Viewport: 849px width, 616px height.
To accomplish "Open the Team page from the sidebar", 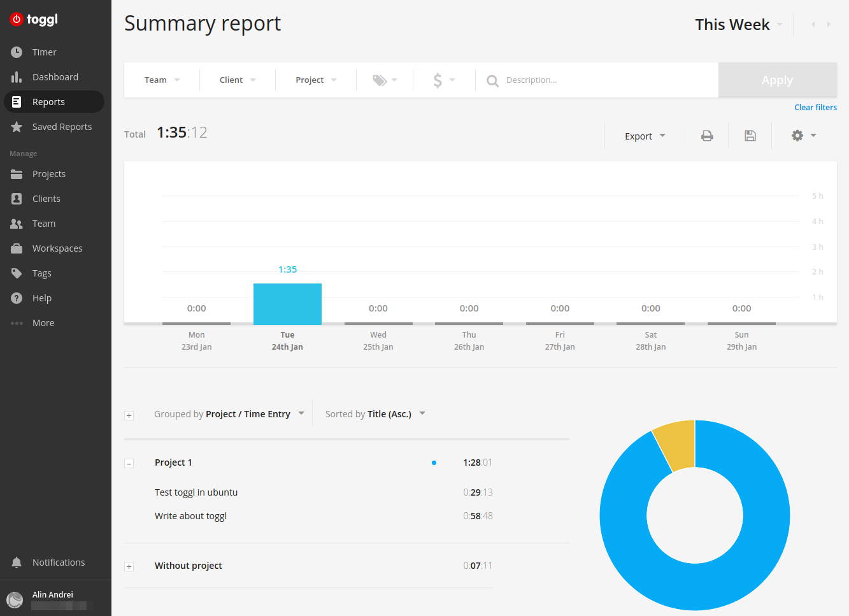I will click(x=43, y=223).
